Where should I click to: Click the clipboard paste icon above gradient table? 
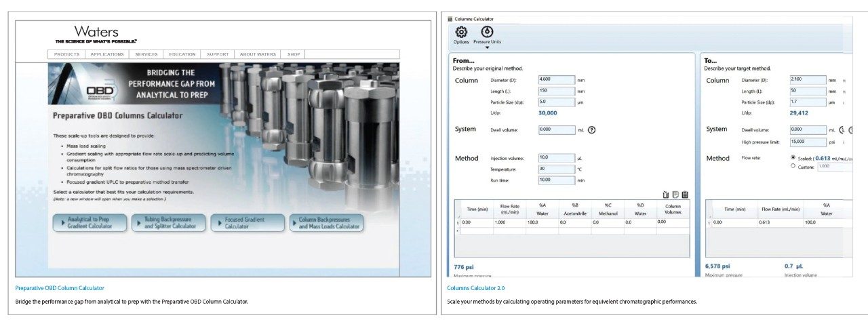[x=685, y=195]
